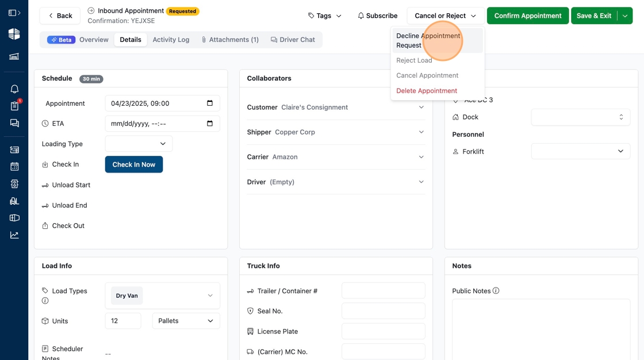The width and height of the screenshot is (644, 360).
Task: Open the Driver Chat tab
Action: (x=293, y=40)
